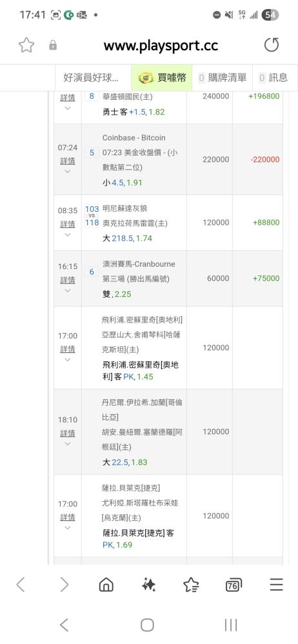Tap the bookmark star icon in address bar
The image size is (298, 644).
(26, 45)
